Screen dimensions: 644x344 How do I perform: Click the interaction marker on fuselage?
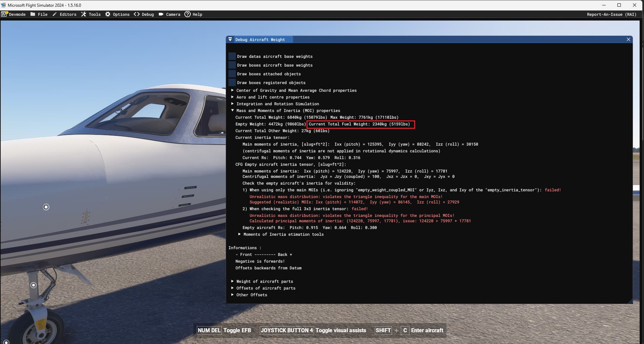tap(46, 207)
